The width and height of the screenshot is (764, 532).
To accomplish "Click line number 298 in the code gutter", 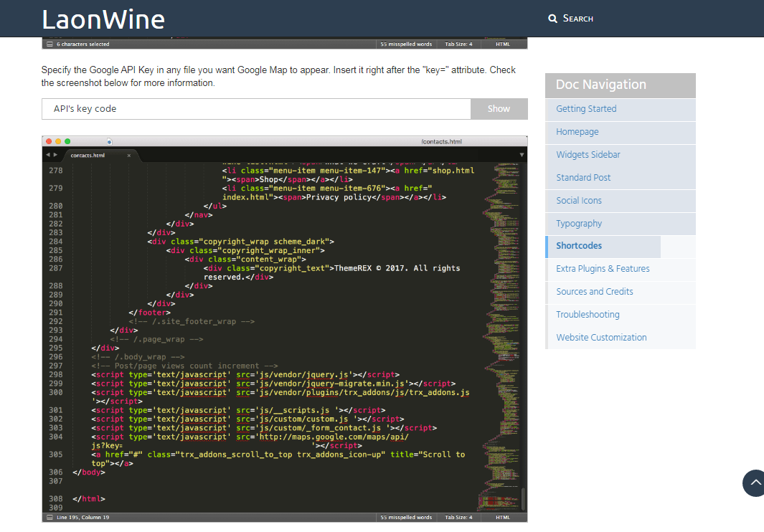I will coord(55,375).
